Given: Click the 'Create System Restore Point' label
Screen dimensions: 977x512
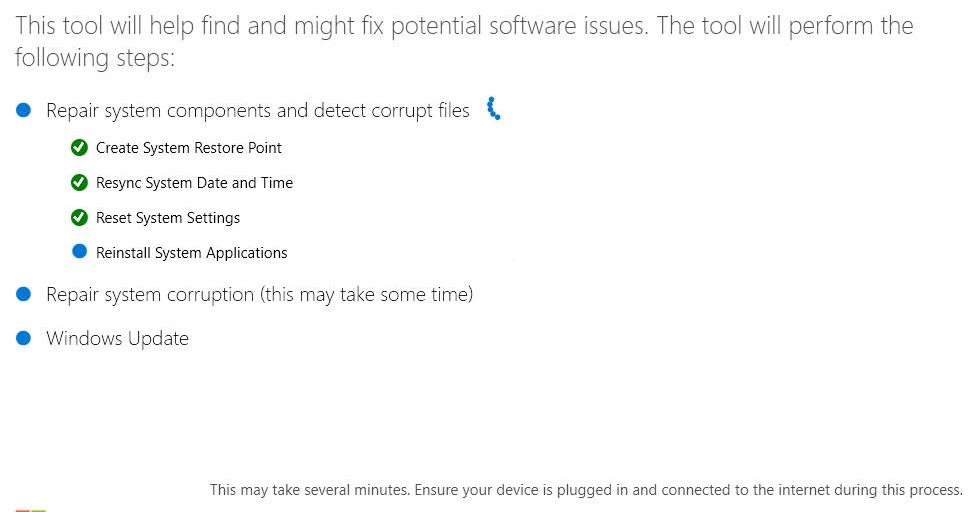Looking at the screenshot, I should (188, 148).
